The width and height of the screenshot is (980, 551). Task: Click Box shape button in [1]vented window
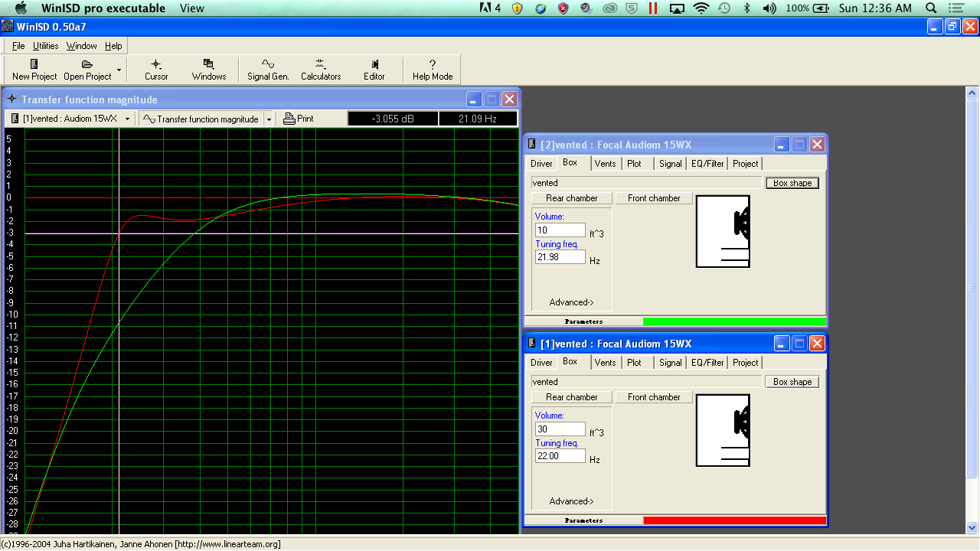point(792,382)
